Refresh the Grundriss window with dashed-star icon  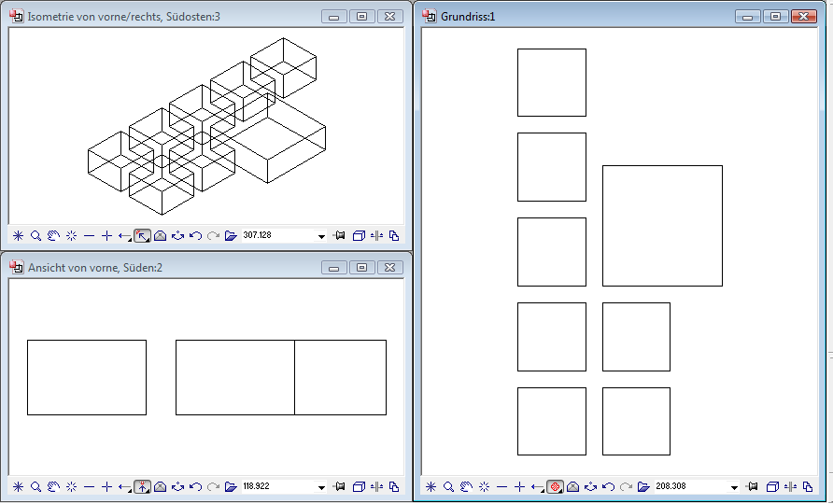pyautogui.click(x=484, y=486)
